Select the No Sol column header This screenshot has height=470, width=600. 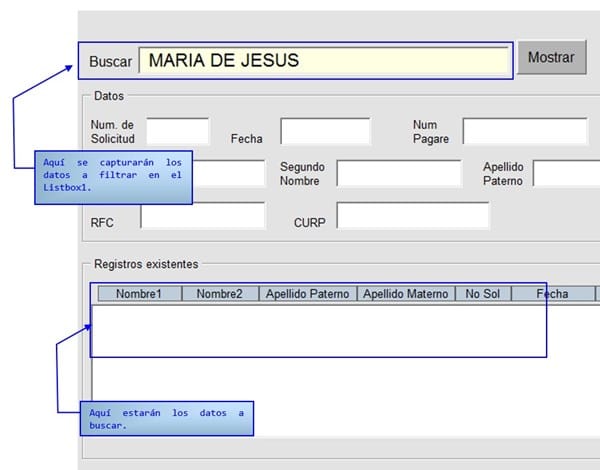tap(482, 294)
